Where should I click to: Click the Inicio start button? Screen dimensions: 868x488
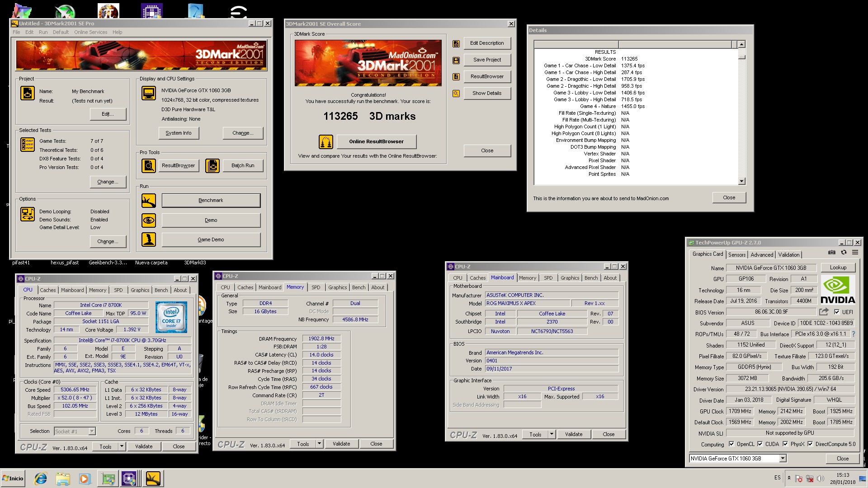point(13,479)
